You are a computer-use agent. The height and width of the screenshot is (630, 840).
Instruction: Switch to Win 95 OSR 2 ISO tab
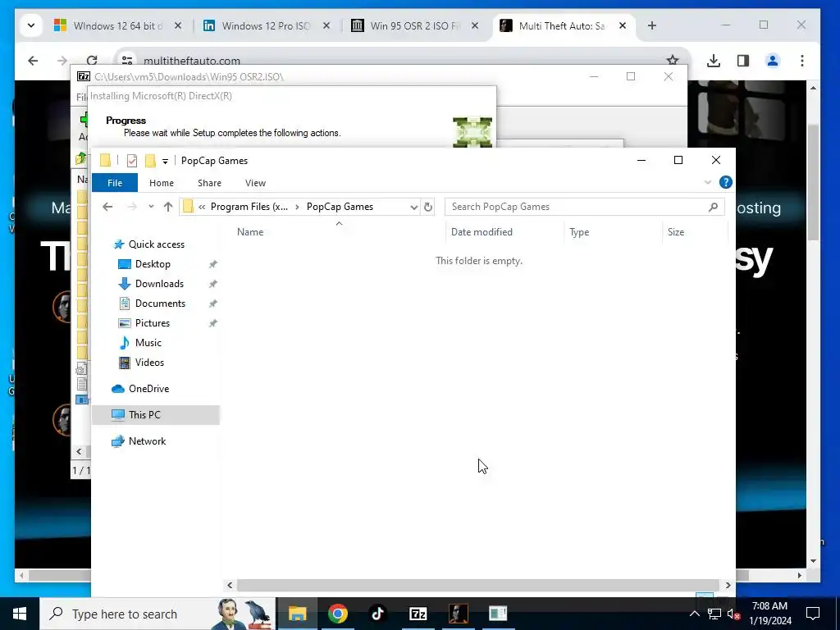[414, 25]
